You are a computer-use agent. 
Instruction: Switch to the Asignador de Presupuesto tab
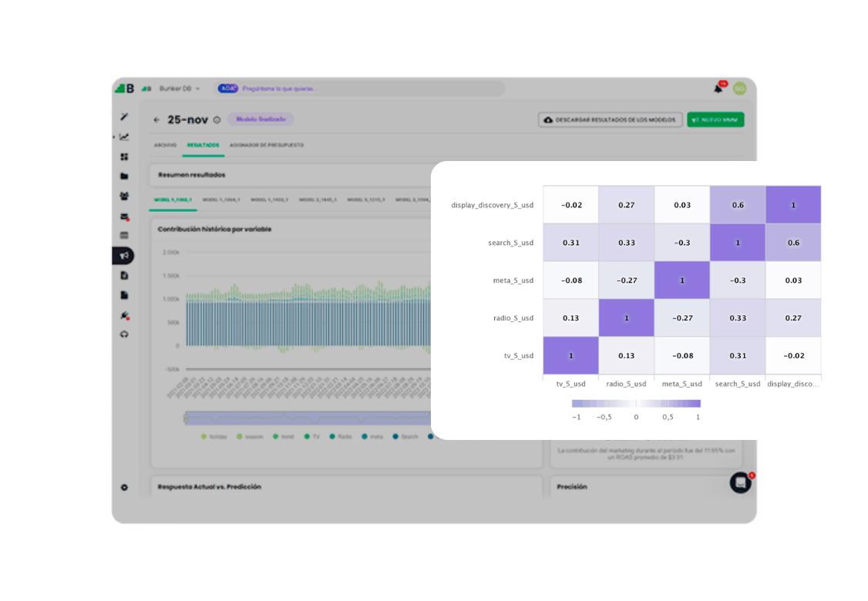click(x=267, y=145)
